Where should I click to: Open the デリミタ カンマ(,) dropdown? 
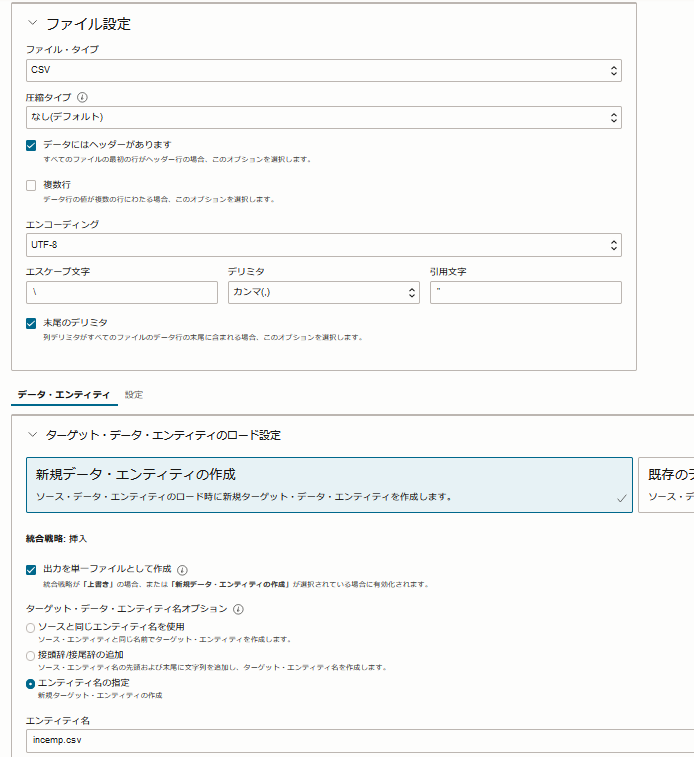324,293
